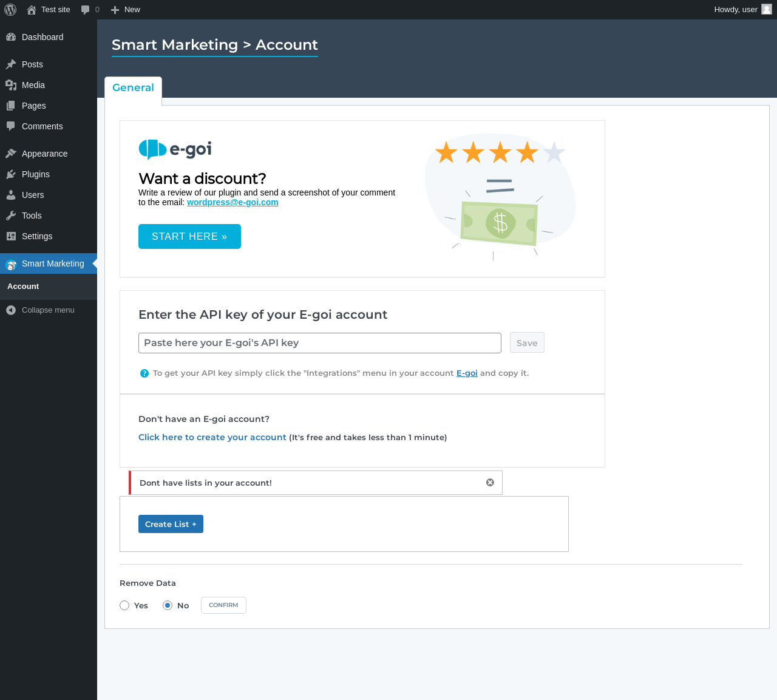Click the Pages icon in sidebar

pyautogui.click(x=11, y=106)
